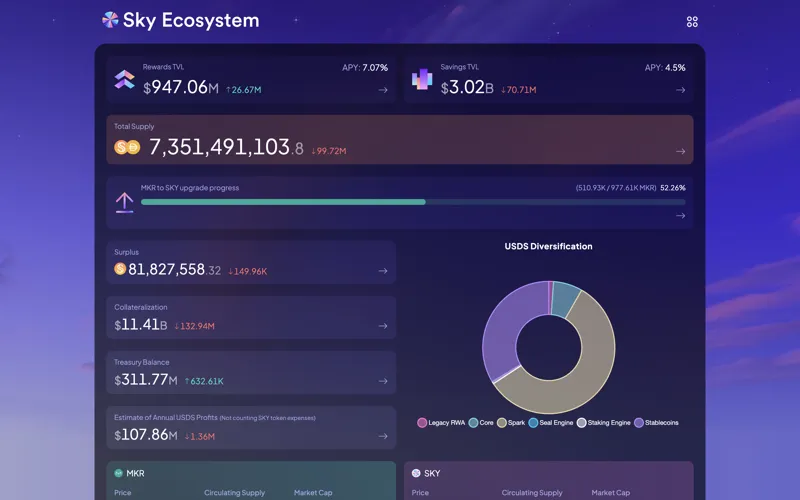Click Rewards TVL value $947.06M

(x=181, y=87)
